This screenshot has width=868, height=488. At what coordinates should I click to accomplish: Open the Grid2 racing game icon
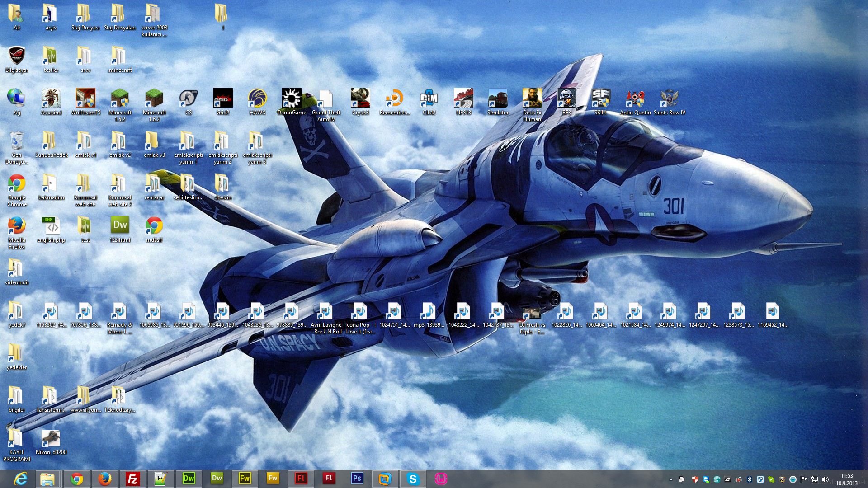pyautogui.click(x=223, y=102)
